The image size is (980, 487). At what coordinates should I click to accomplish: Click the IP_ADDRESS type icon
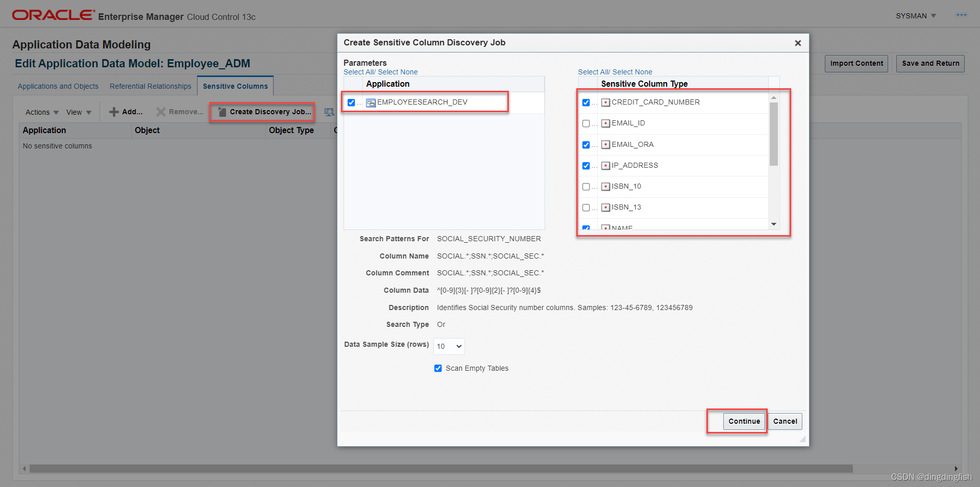point(606,166)
